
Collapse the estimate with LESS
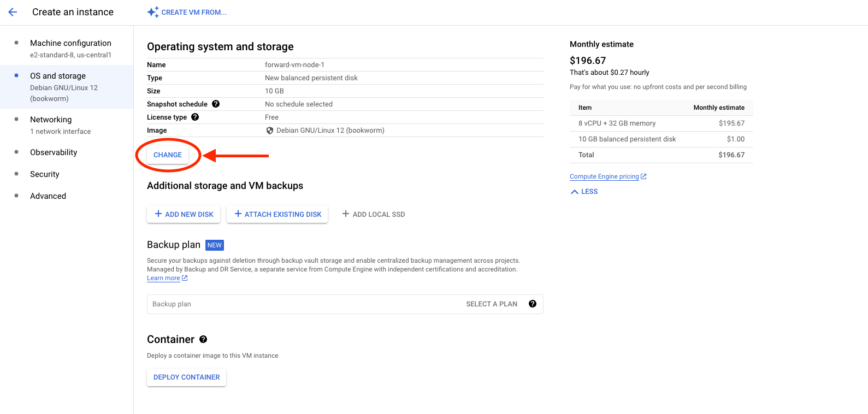coord(584,192)
